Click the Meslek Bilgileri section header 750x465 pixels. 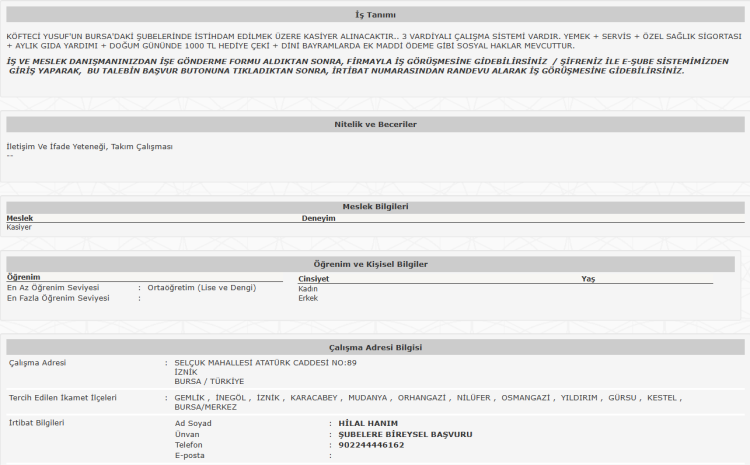pos(375,206)
